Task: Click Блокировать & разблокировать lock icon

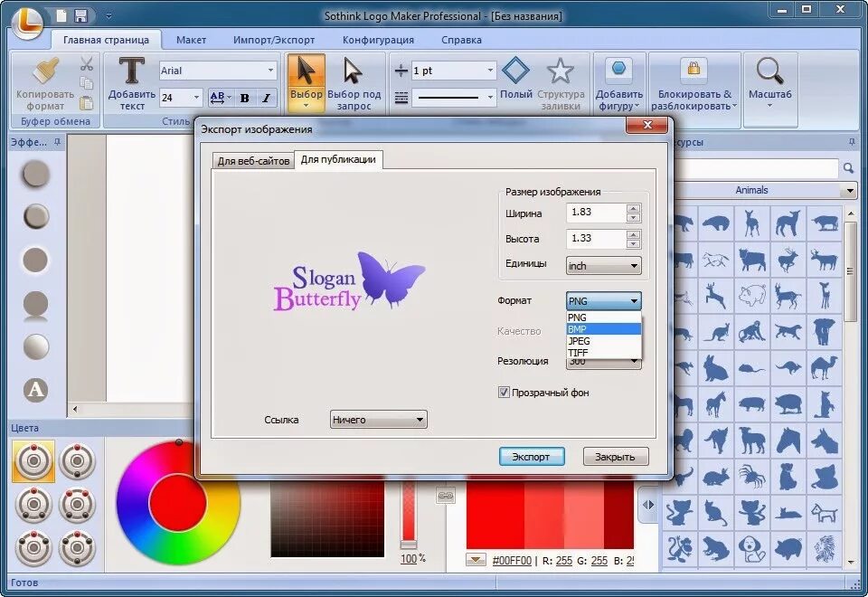Action: (693, 70)
